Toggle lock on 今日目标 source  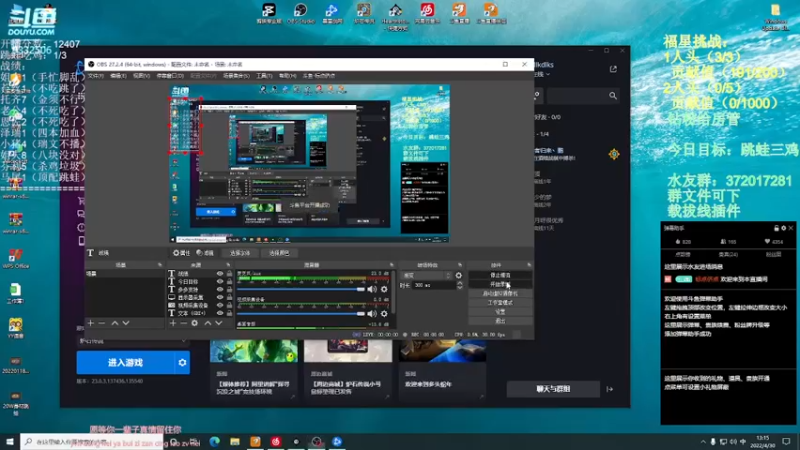point(229,282)
